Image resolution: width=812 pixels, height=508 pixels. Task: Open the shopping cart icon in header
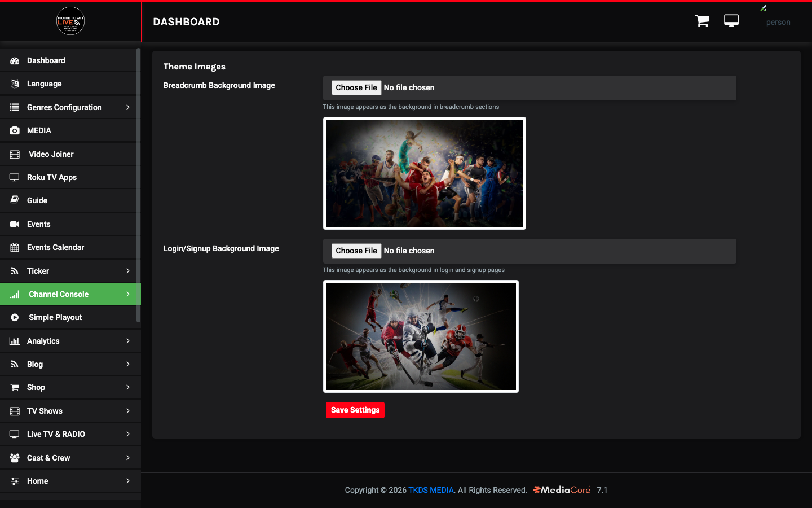point(702,21)
